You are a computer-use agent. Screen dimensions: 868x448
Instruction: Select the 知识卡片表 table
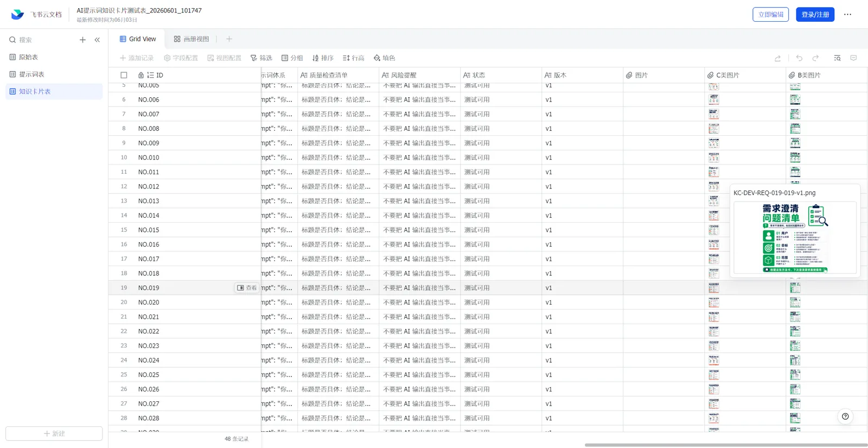pos(54,91)
